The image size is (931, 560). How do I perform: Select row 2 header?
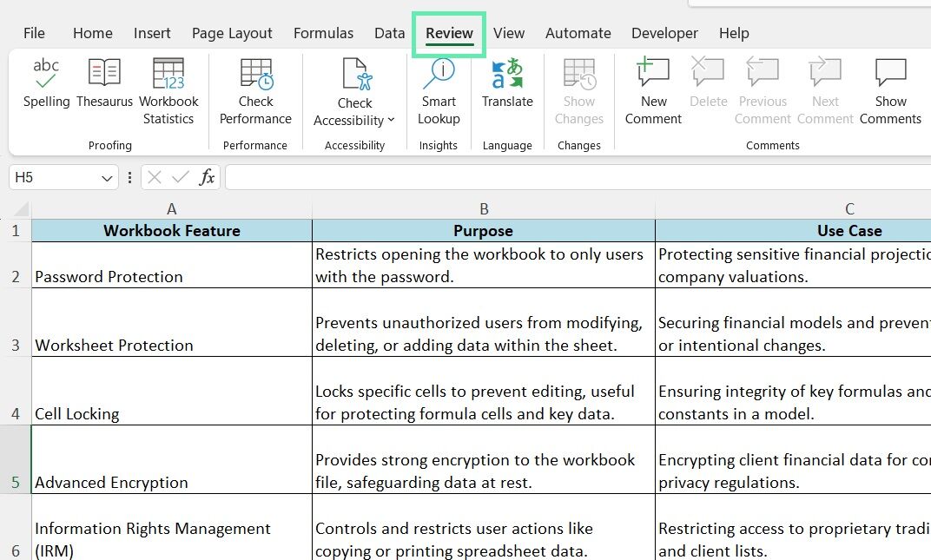16,266
